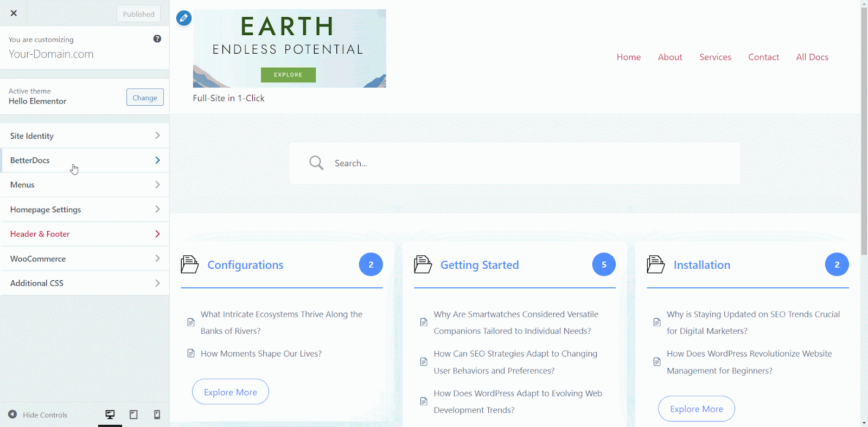Open "How Can SEO Strategies Adapt" article
This screenshot has width=868, height=427.
pyautogui.click(x=515, y=362)
